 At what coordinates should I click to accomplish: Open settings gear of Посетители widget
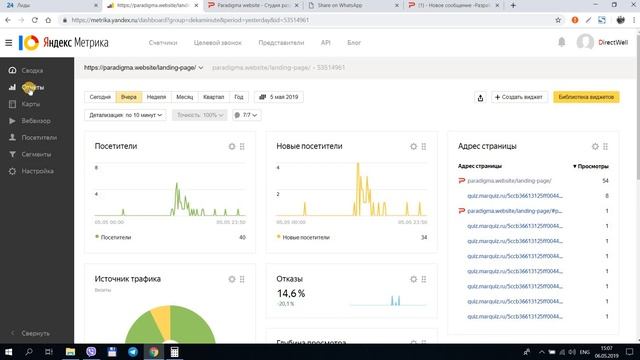[232, 147]
